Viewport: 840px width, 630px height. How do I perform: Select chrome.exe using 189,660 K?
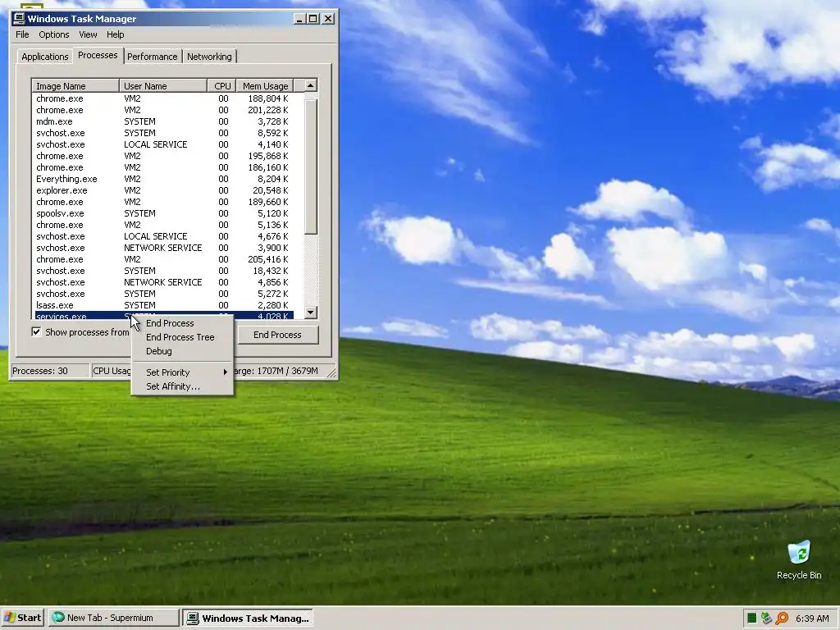click(x=163, y=202)
